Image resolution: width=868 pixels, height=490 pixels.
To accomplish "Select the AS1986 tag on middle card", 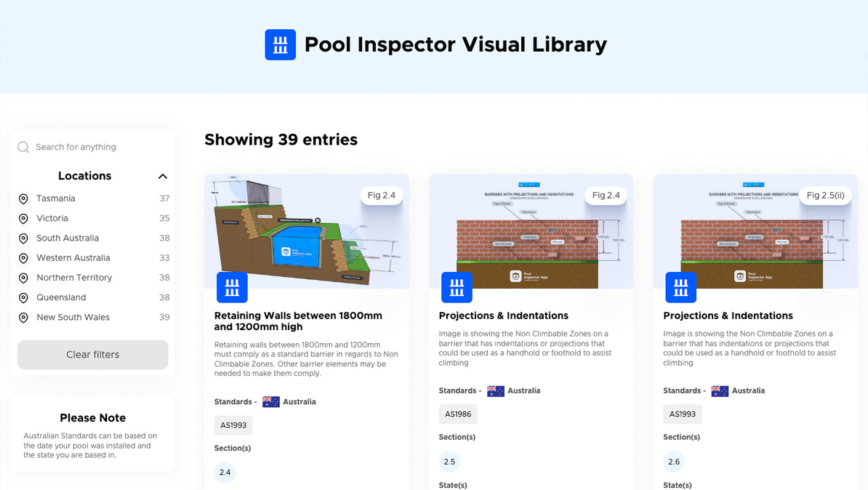I will (457, 414).
